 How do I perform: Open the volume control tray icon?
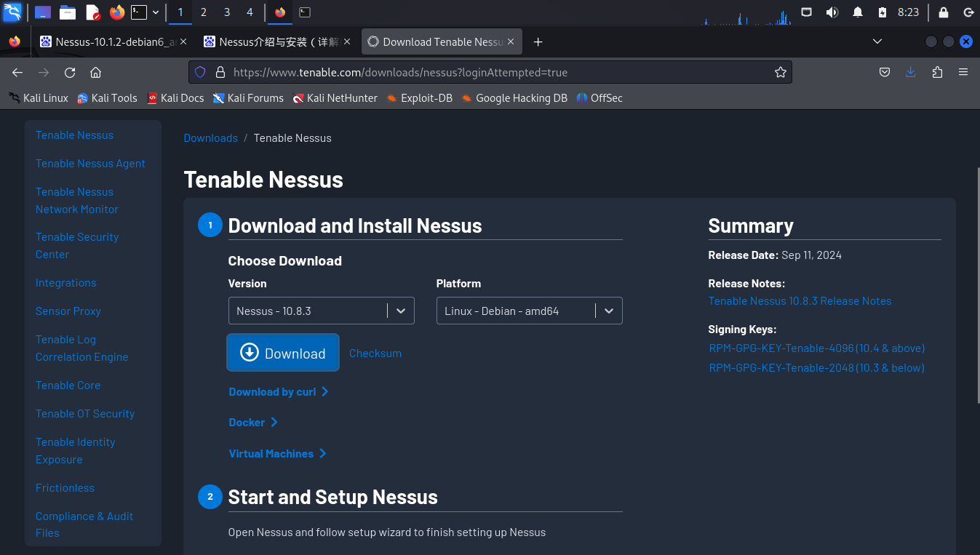point(832,12)
